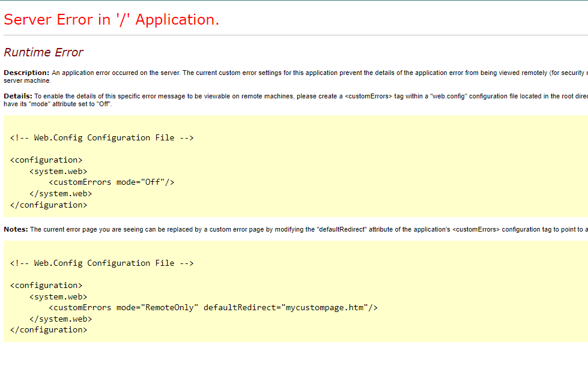This screenshot has width=588, height=372.
Task: Click the bold 'Details:' label
Action: (x=18, y=96)
